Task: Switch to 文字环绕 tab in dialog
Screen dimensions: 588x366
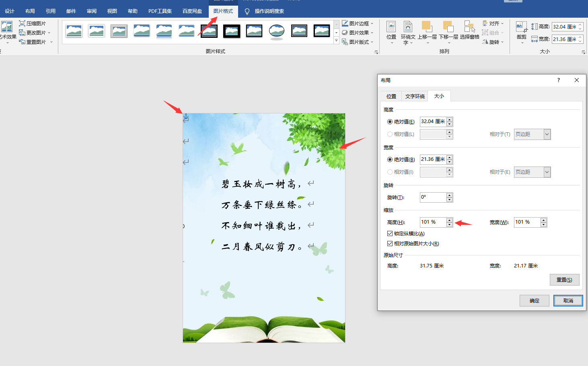Action: [415, 97]
